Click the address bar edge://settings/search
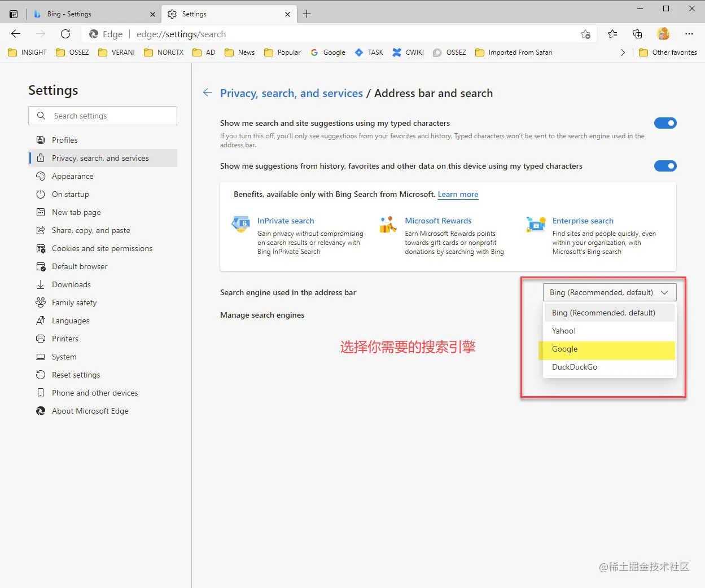This screenshot has height=588, width=705. coord(339,34)
